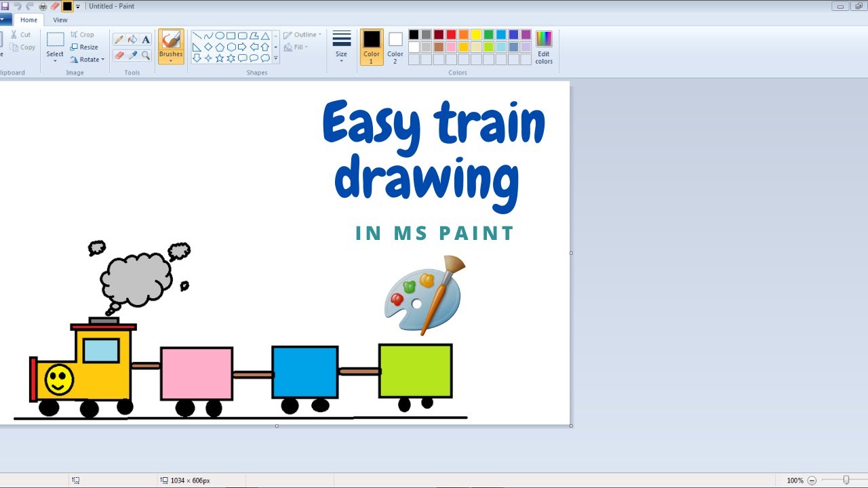This screenshot has width=868, height=488.
Task: Switch to the View tab
Action: pos(60,20)
